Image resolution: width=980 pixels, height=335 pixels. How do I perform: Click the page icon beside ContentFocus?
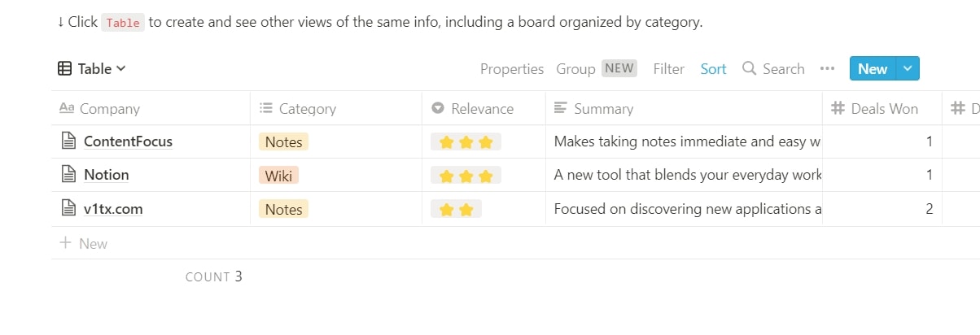coord(69,141)
